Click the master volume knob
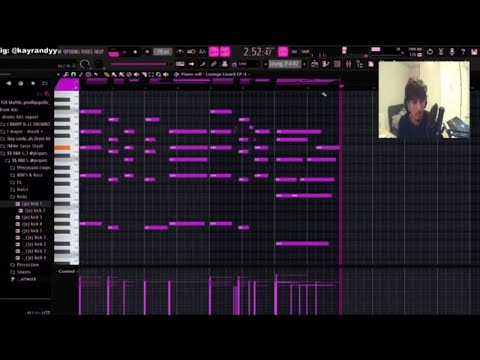 85,64
